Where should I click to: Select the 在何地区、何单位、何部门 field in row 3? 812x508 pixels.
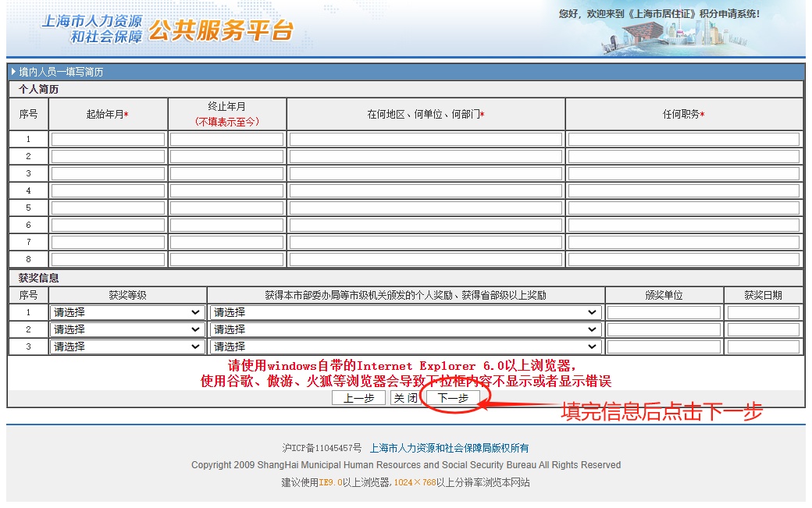pos(426,173)
